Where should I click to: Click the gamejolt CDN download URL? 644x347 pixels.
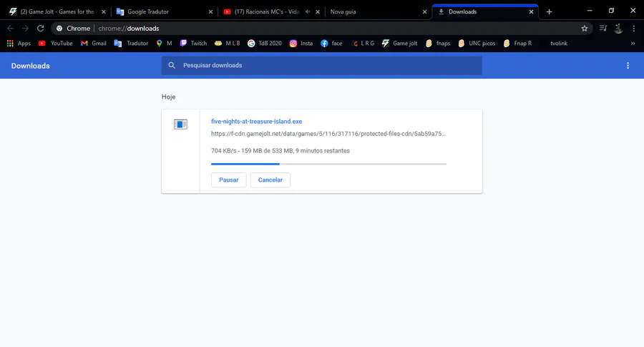click(328, 134)
